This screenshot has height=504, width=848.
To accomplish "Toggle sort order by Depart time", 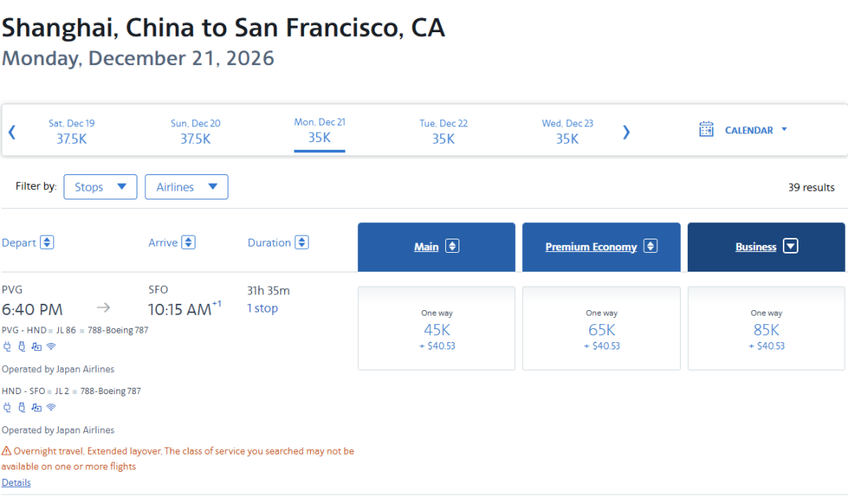I will (47, 243).
